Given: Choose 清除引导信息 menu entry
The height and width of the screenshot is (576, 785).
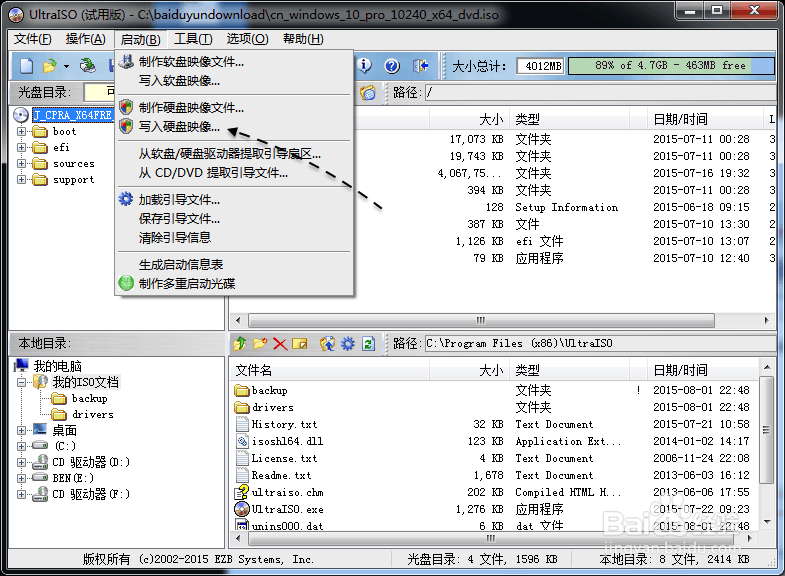Looking at the screenshot, I should (x=234, y=238).
